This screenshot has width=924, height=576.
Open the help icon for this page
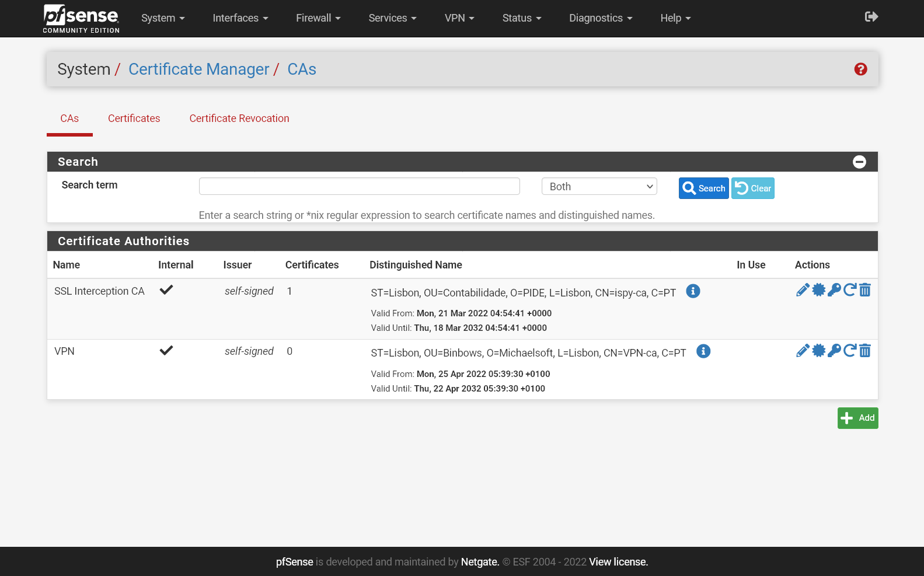click(x=860, y=69)
